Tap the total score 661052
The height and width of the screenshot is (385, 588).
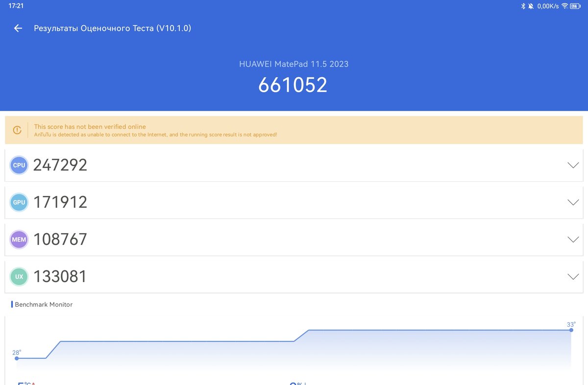point(293,85)
